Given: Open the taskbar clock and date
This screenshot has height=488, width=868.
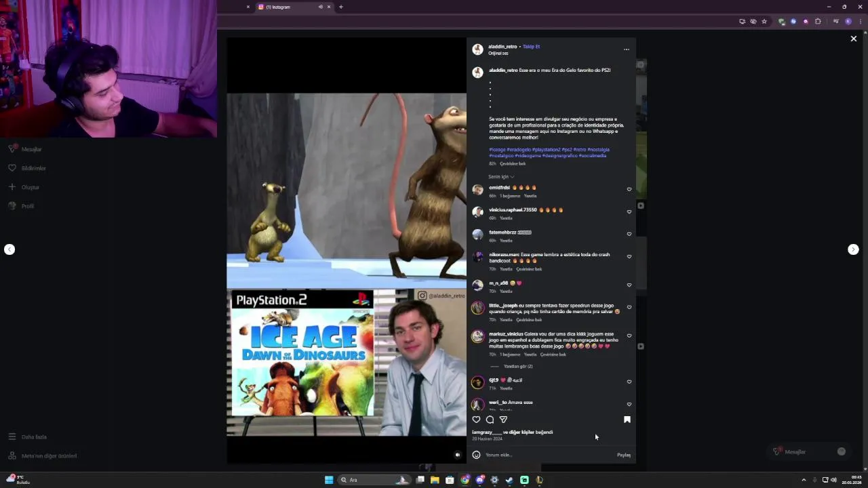Looking at the screenshot, I should (852, 480).
